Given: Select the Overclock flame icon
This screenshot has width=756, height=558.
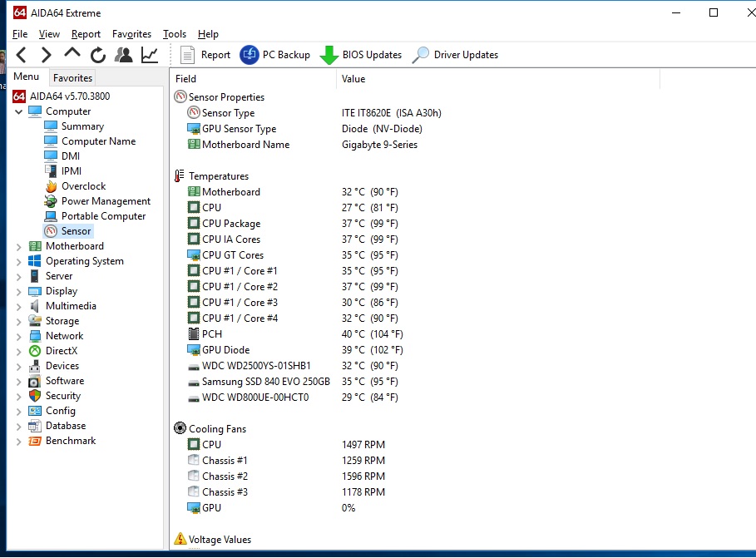Looking at the screenshot, I should [51, 186].
